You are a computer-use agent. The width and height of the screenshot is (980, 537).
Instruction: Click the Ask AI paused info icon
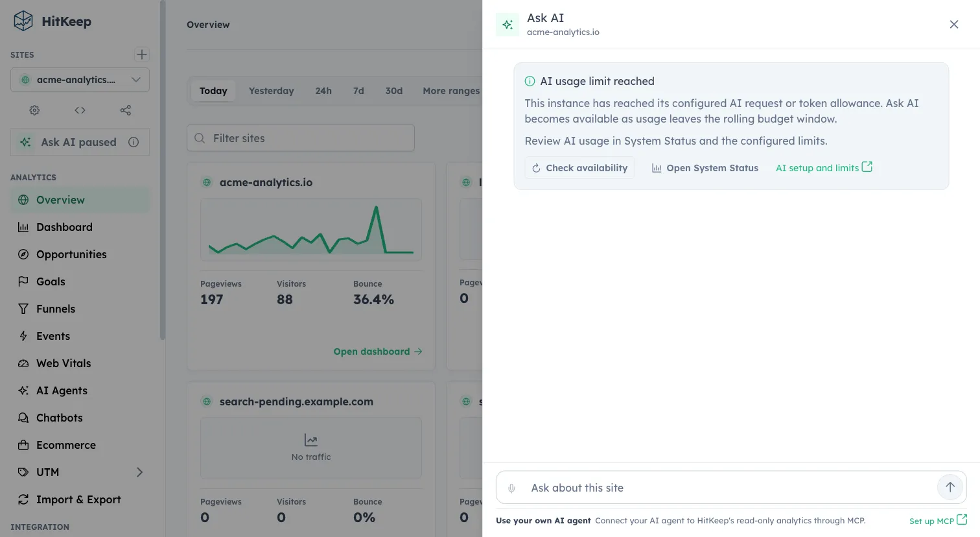coord(134,142)
